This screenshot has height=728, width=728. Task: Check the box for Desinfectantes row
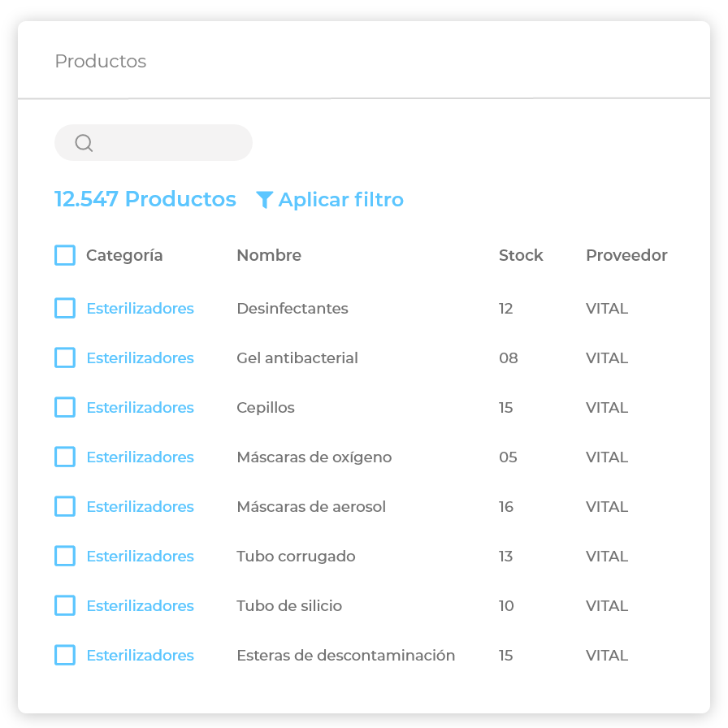point(65,309)
